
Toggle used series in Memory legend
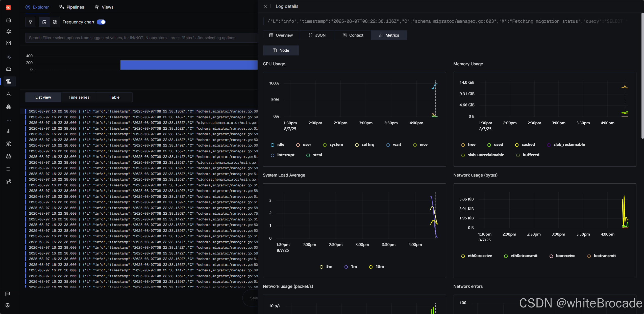(x=495, y=145)
